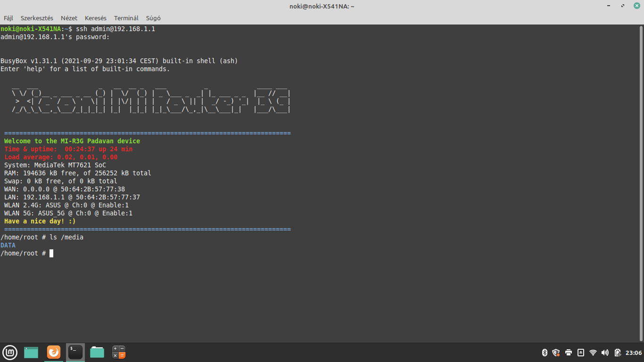Open the security shield update tray icon
The height and width of the screenshot is (362, 644).
click(556, 353)
